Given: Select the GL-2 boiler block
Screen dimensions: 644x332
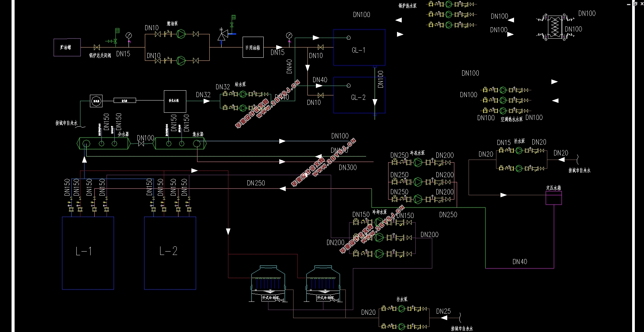Looking at the screenshot, I should coord(359,95).
